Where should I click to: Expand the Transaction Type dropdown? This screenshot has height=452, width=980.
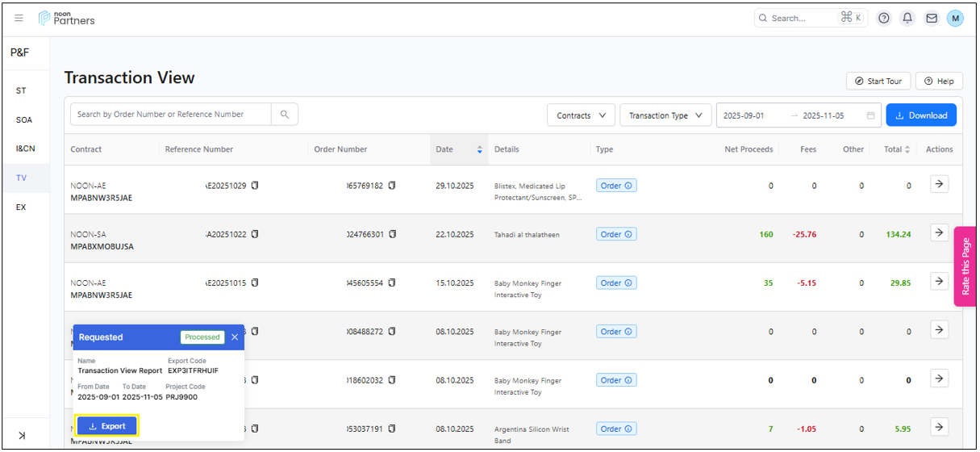tap(665, 115)
